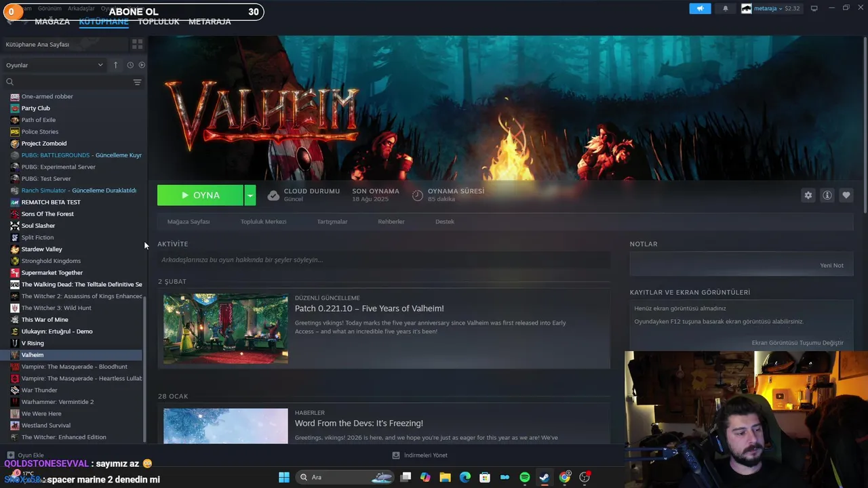Open advanced filter options icon

pyautogui.click(x=137, y=82)
